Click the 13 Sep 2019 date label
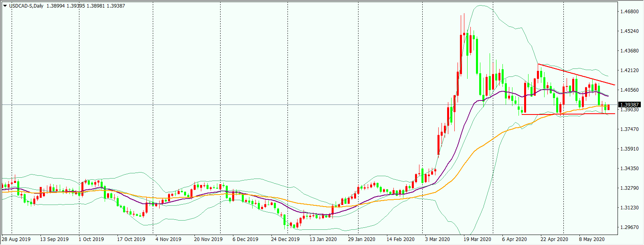Viewport: 644px width, 245px height. coord(54,239)
